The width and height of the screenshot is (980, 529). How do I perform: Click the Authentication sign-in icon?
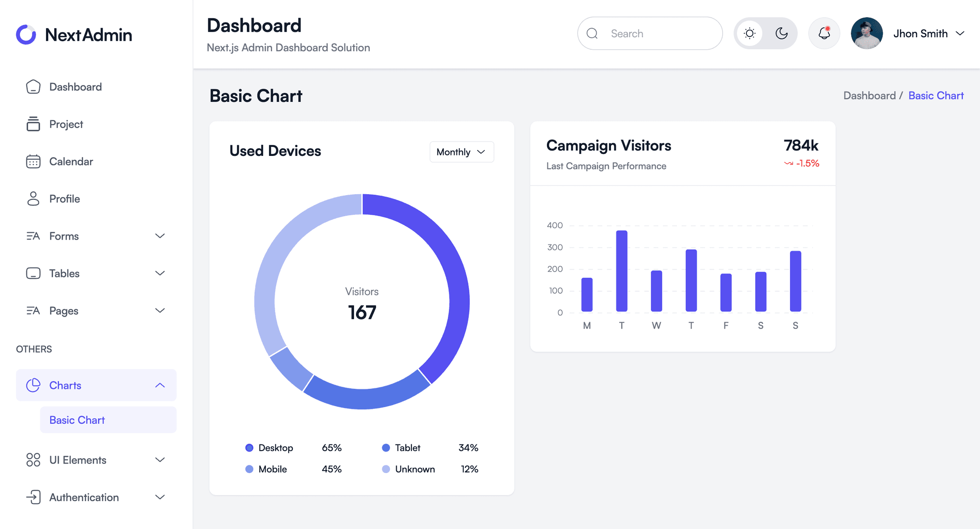point(33,497)
